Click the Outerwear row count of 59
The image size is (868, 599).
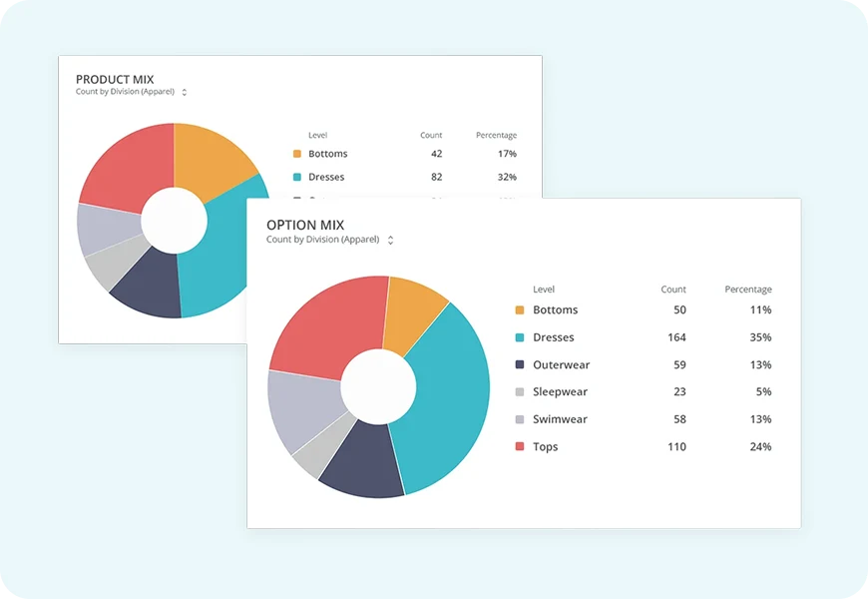[x=678, y=364]
